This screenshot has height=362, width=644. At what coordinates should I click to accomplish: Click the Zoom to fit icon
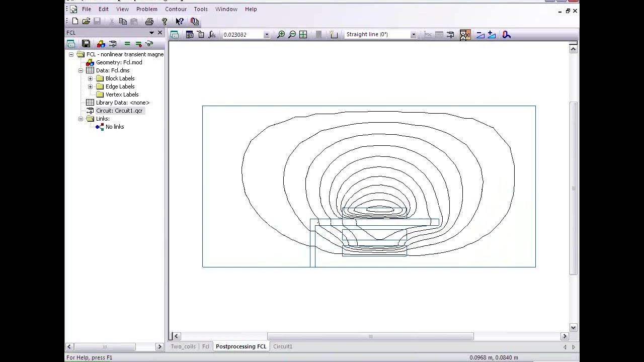click(x=303, y=34)
